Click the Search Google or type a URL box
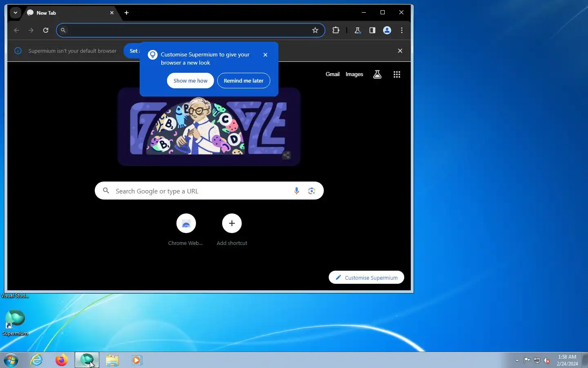Image resolution: width=588 pixels, height=368 pixels. (209, 191)
